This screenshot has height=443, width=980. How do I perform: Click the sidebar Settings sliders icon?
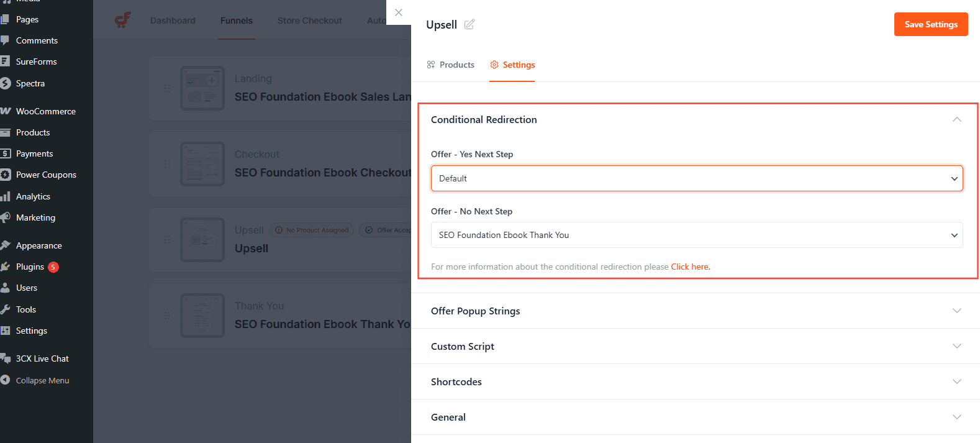point(5,331)
